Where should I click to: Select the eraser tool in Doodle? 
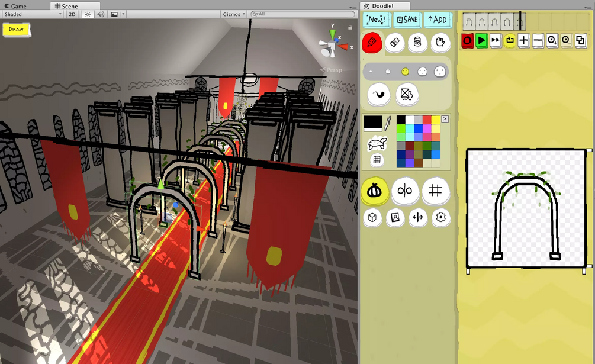[x=395, y=42]
